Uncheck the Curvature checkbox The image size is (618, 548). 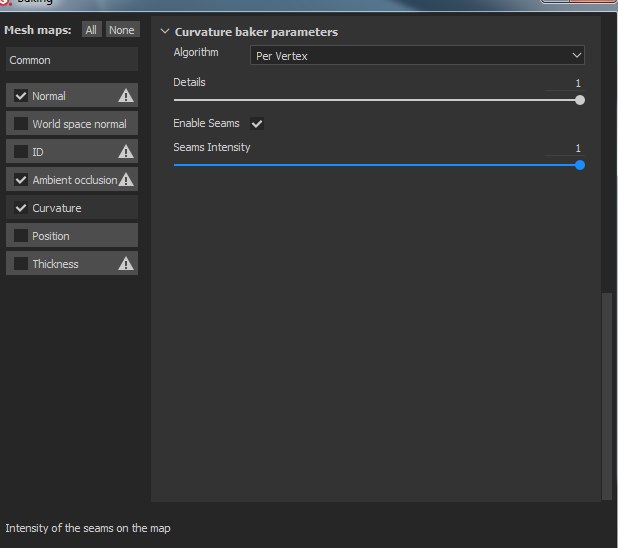click(x=20, y=208)
